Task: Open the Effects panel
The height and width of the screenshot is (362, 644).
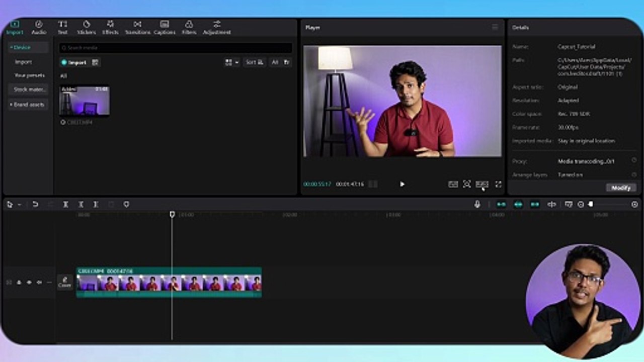Action: click(110, 28)
